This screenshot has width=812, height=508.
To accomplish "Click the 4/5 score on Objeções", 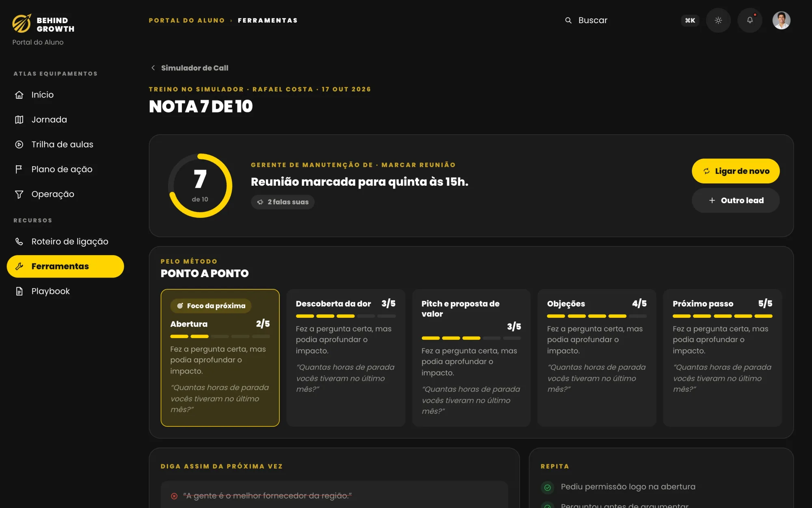I will 639,304.
